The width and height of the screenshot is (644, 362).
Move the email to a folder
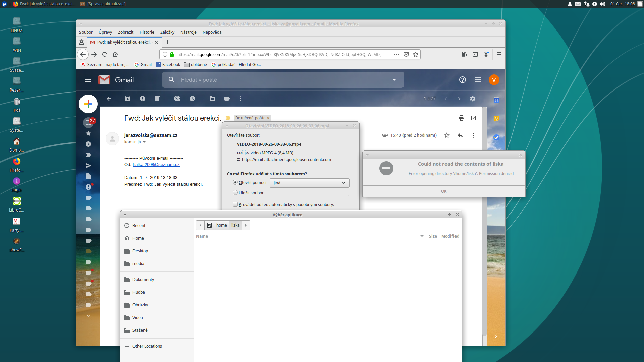click(x=212, y=99)
